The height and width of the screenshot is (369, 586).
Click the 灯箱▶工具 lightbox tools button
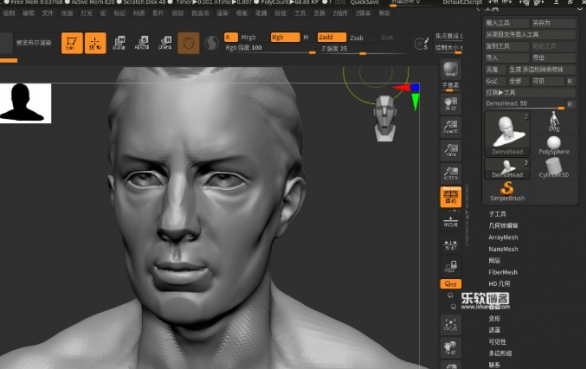pos(530,93)
